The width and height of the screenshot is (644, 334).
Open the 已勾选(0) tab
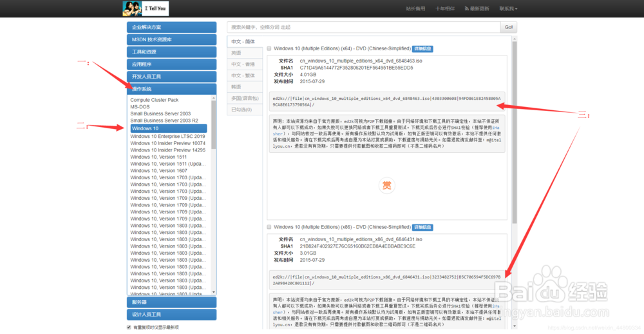245,110
